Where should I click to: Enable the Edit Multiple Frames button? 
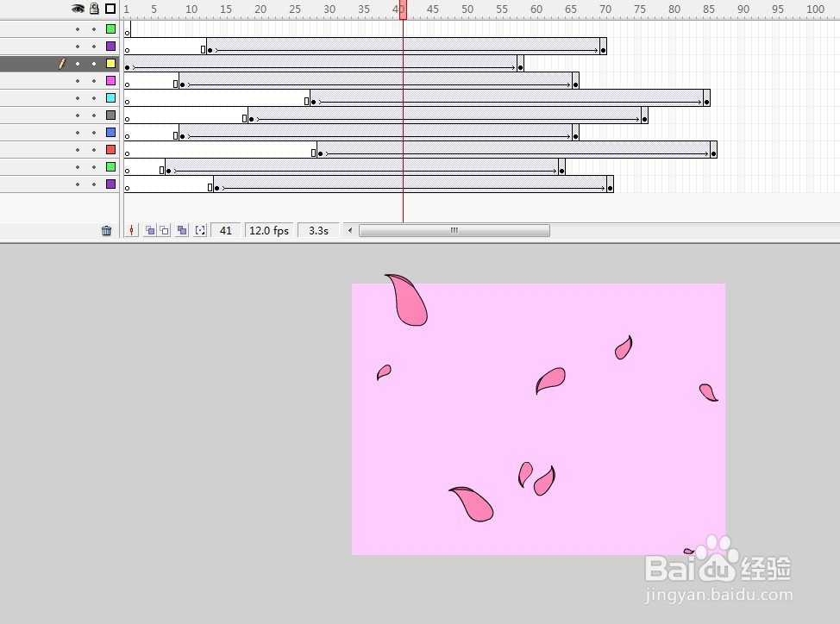coord(182,231)
